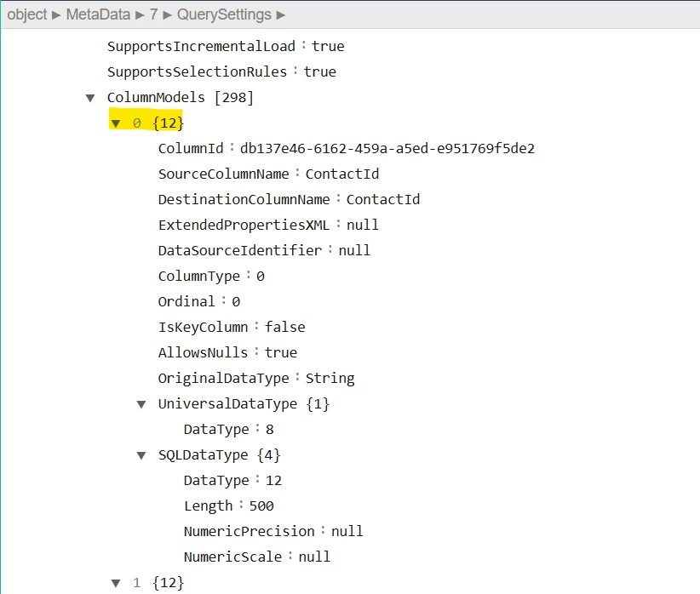Click arrow between 7 and QuerySettings
Screen dimensions: 700x594
pyautogui.click(x=168, y=15)
